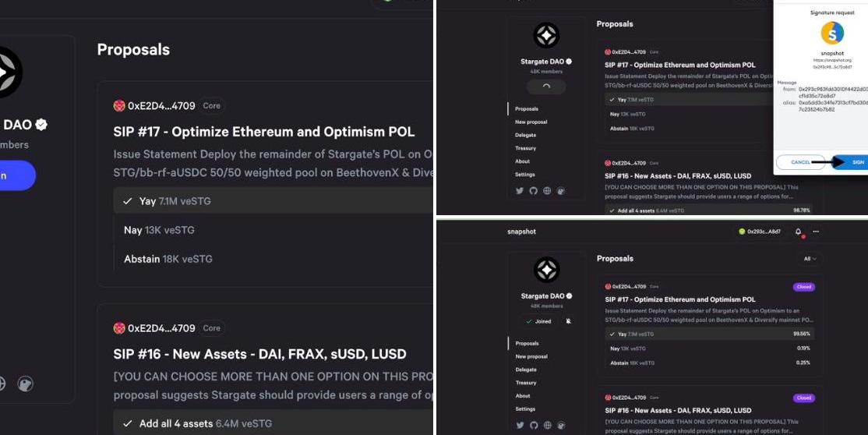Open the All proposals filter dropdown

810,259
